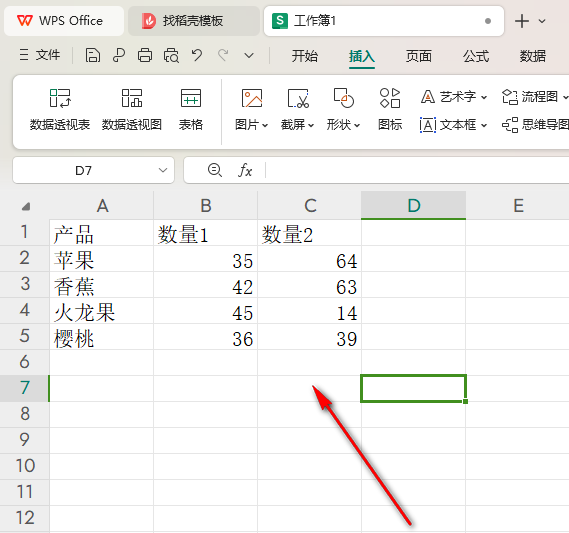The width and height of the screenshot is (569, 533).
Task: Select cell containing 苹果
Action: coord(102,259)
